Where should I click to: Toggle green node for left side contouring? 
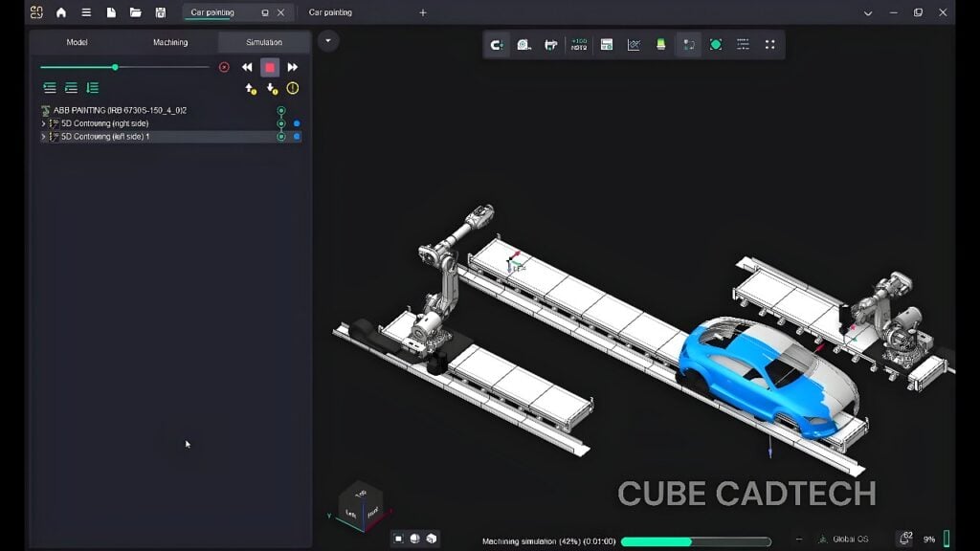(x=281, y=136)
